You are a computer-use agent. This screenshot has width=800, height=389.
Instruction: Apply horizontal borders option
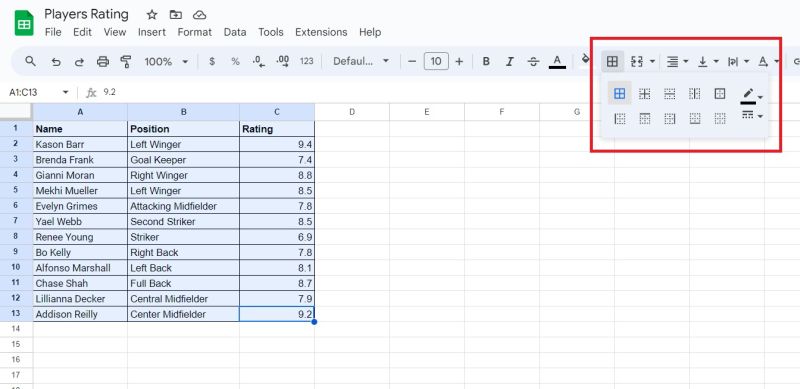670,93
